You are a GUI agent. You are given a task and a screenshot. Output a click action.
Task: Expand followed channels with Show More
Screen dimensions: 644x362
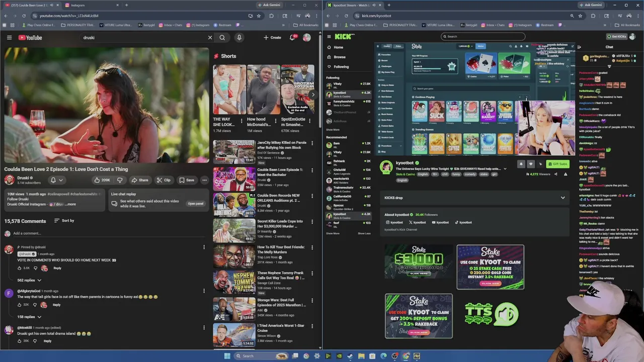333,130
